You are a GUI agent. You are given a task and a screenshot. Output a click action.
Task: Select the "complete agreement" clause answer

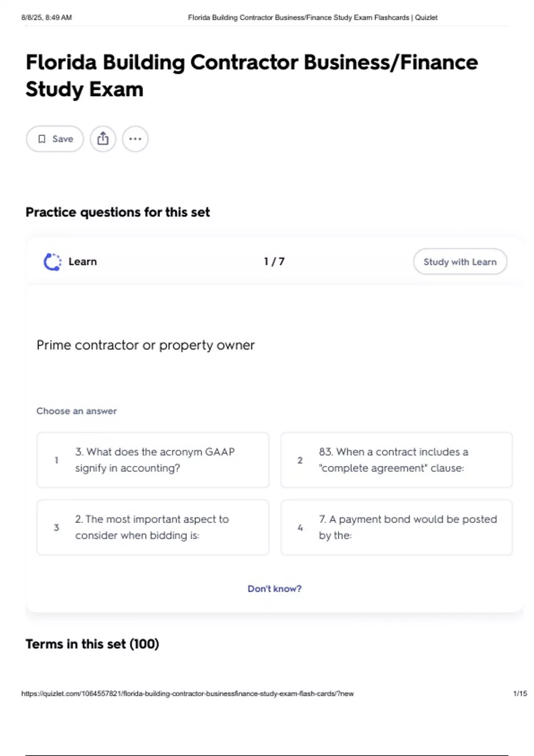[x=396, y=460]
